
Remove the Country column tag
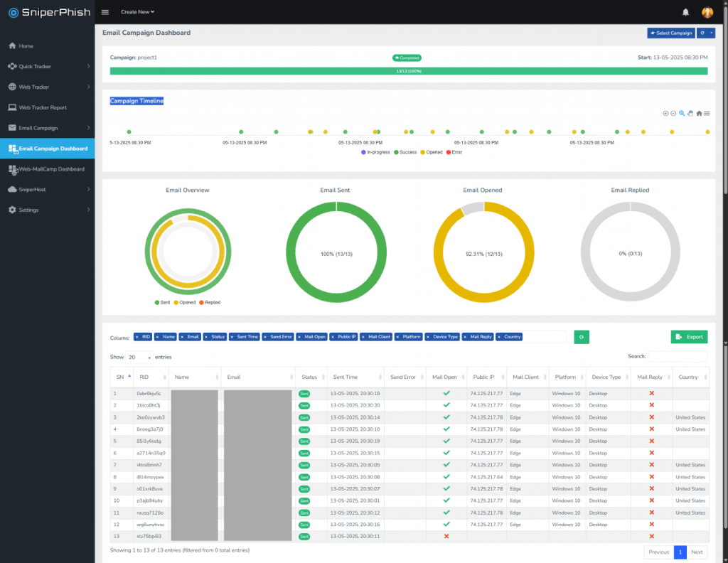tap(499, 337)
